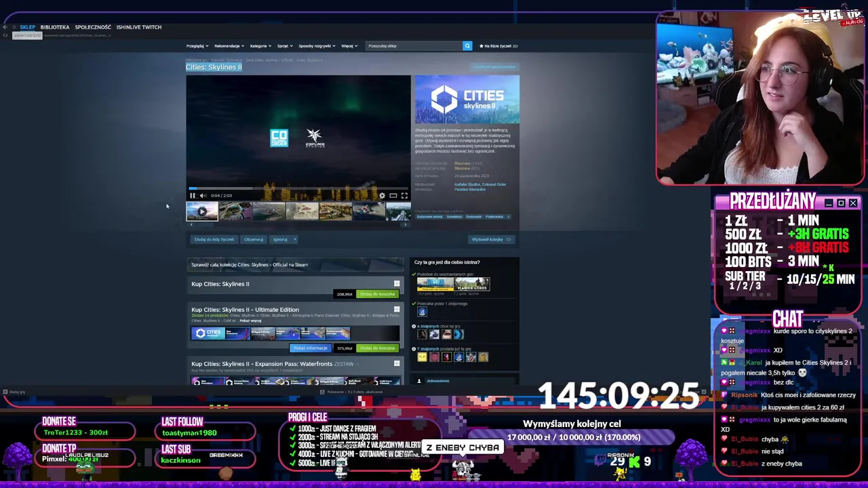
Task: Expand Sposoby rozgrywki menu
Action: [x=317, y=46]
